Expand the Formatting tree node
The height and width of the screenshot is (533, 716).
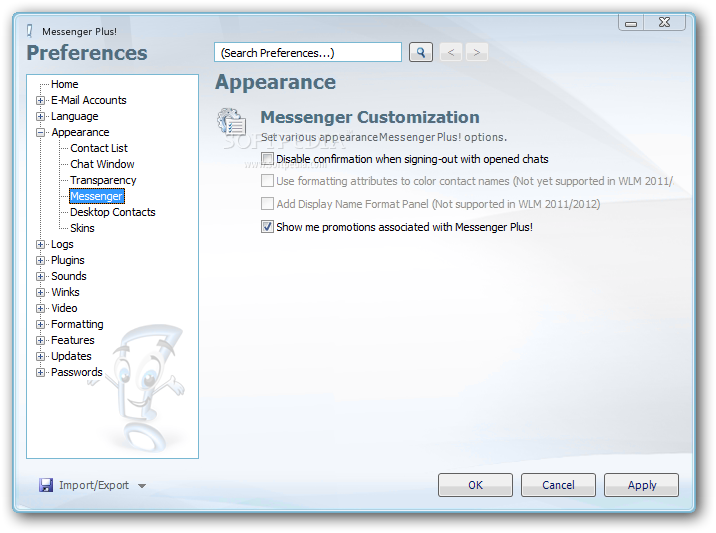point(41,324)
